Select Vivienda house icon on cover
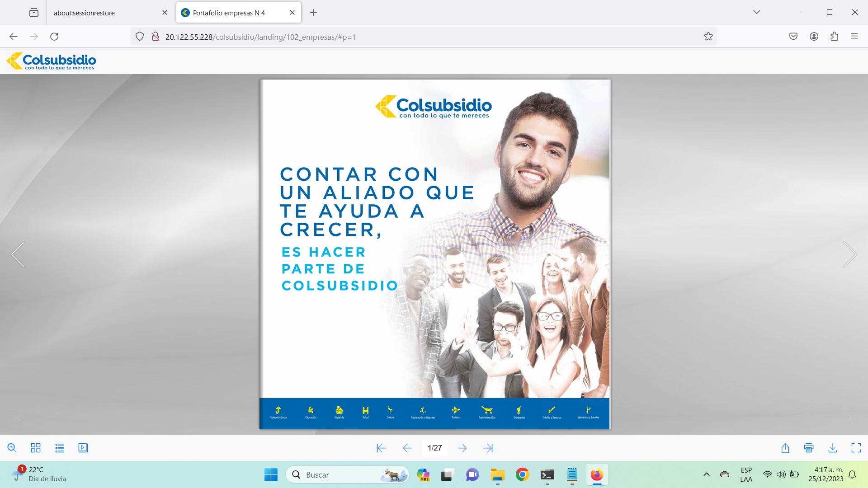868x488 pixels. (340, 412)
